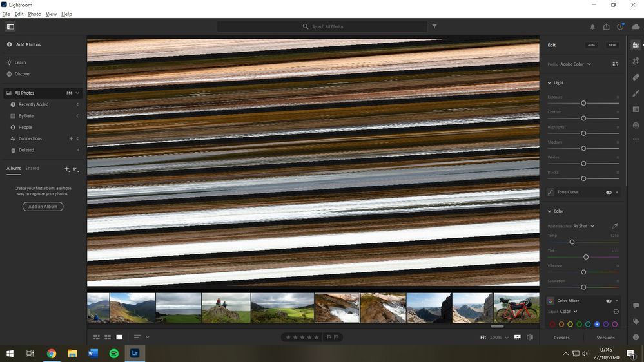Image resolution: width=644 pixels, height=362 pixels.
Task: Click the Tone Curve icon
Action: click(x=551, y=192)
